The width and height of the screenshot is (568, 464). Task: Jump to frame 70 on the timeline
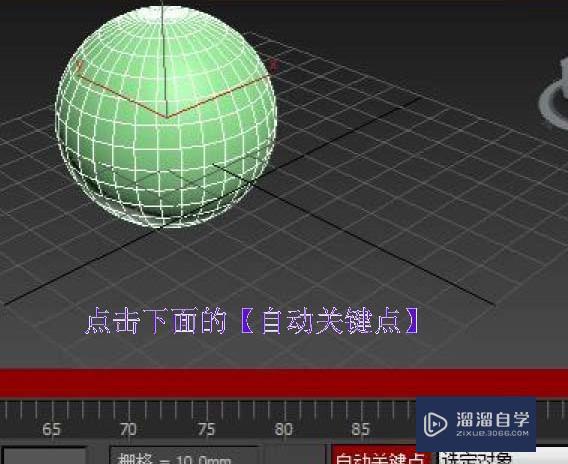(128, 429)
